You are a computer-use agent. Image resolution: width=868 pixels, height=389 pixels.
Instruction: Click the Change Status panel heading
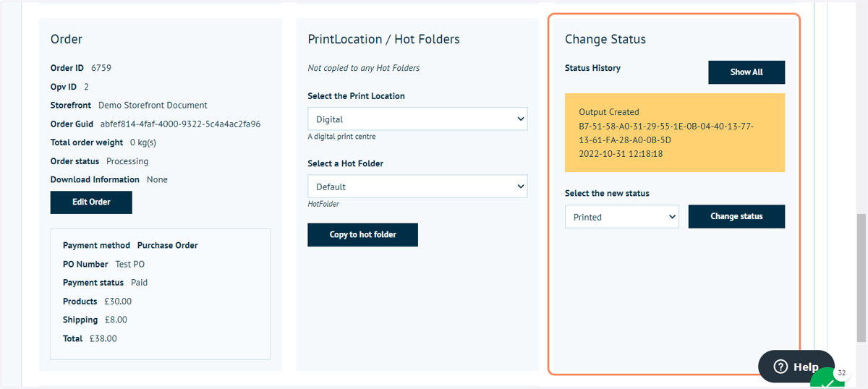[x=605, y=39]
